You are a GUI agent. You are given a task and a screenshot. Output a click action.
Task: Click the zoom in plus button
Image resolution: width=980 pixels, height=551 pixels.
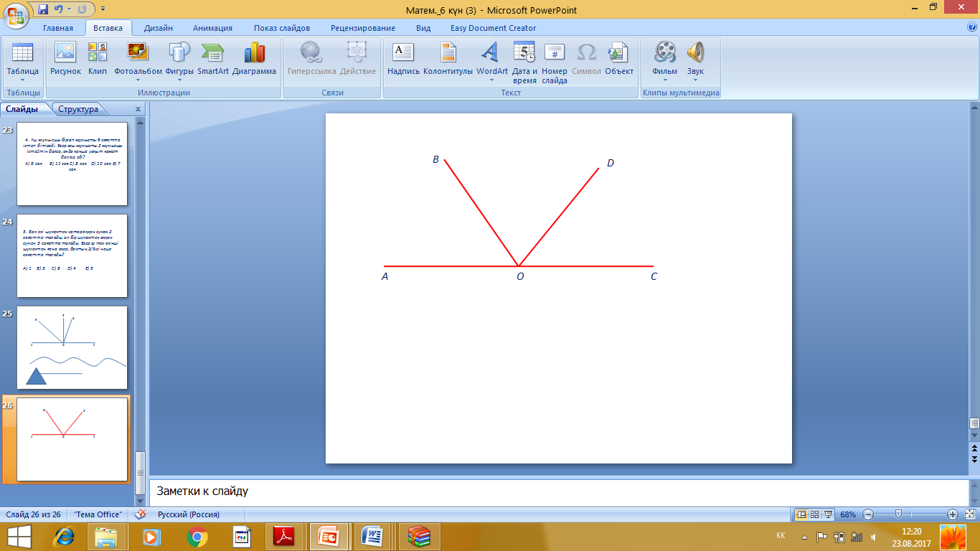coord(952,514)
